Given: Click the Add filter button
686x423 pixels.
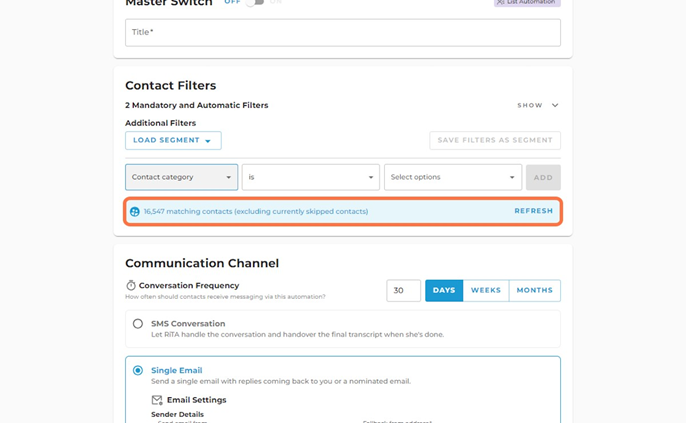Looking at the screenshot, I should (543, 178).
